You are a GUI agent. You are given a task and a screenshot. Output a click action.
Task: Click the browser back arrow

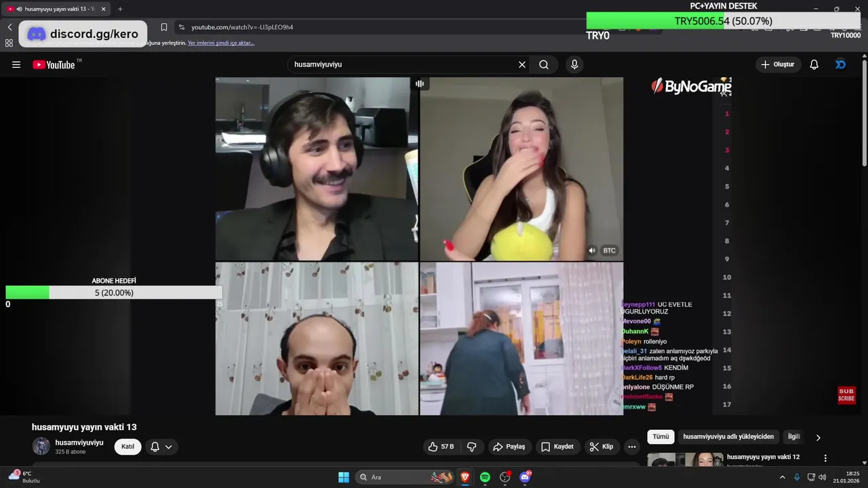pyautogui.click(x=9, y=27)
